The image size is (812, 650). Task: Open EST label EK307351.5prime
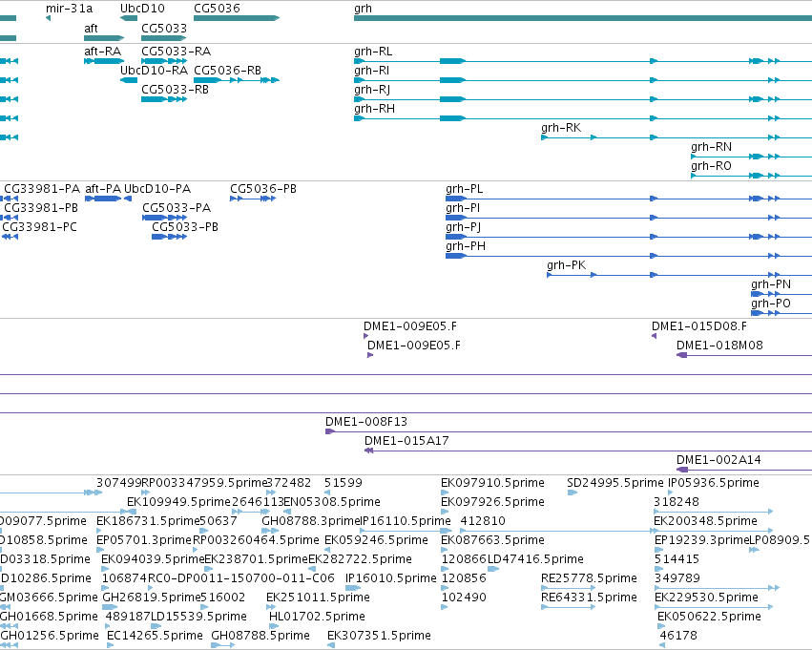point(379,636)
